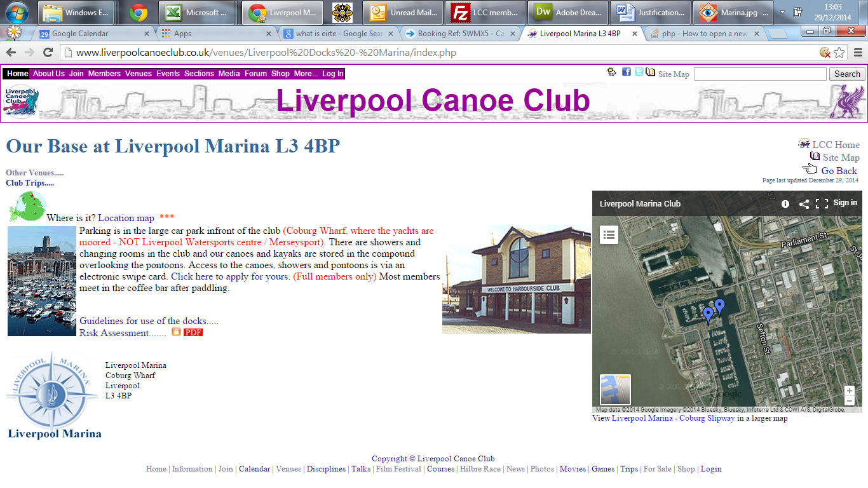
Task: Open the Facebook icon in site header
Action: 627,72
